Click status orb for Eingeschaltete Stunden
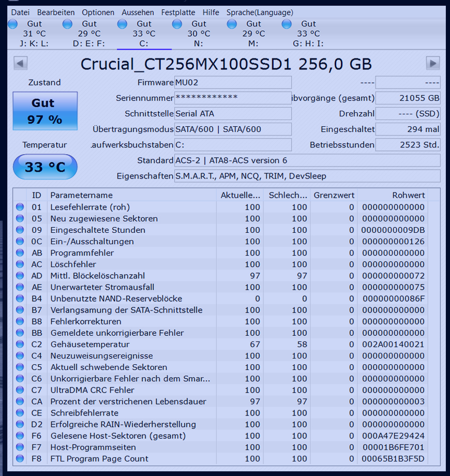 pyautogui.click(x=20, y=230)
